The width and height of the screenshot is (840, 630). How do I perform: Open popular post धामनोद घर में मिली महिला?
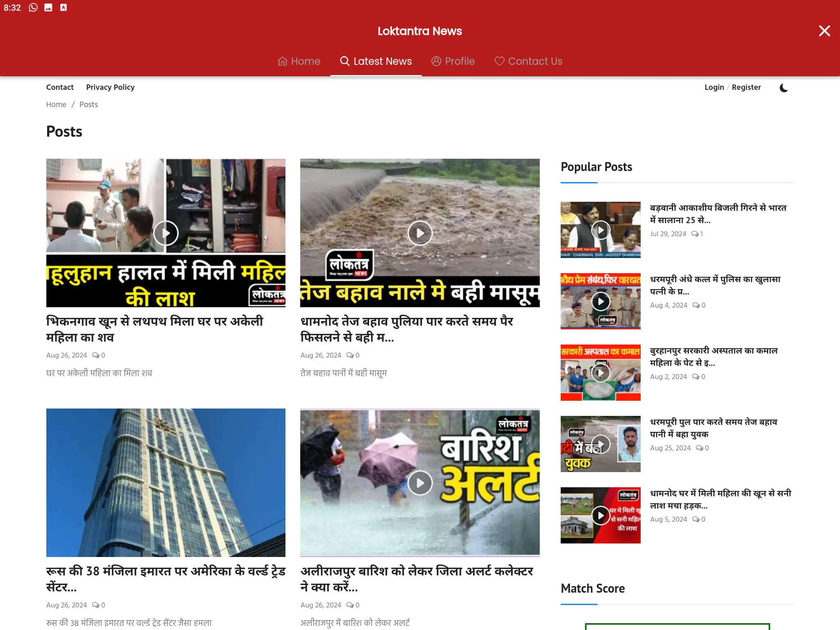coord(721,500)
